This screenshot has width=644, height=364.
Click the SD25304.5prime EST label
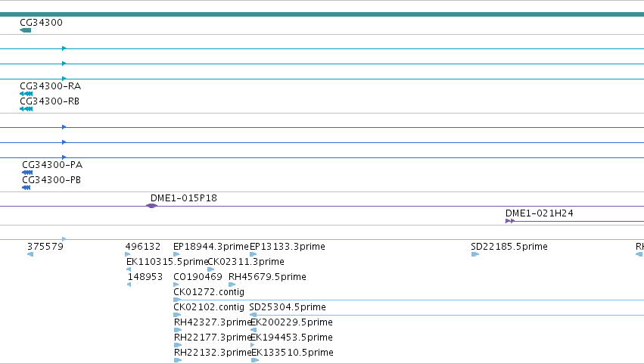[288, 308]
